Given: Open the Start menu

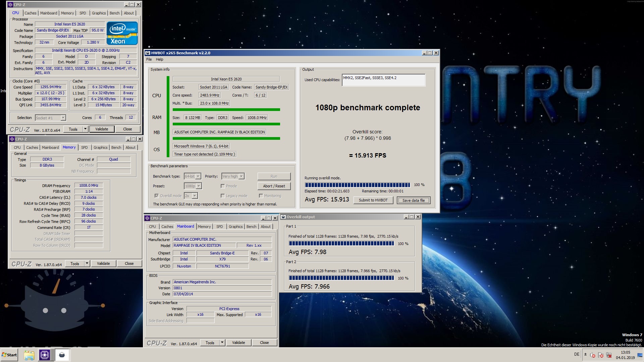Looking at the screenshot, I should (9, 355).
